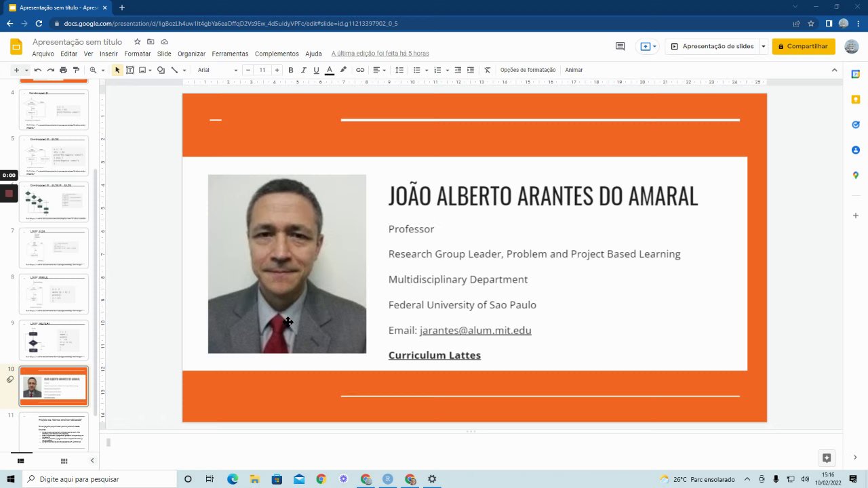Click the Explore button at bottom right
Image resolution: width=868 pixels, height=488 pixels.
pyautogui.click(x=826, y=457)
